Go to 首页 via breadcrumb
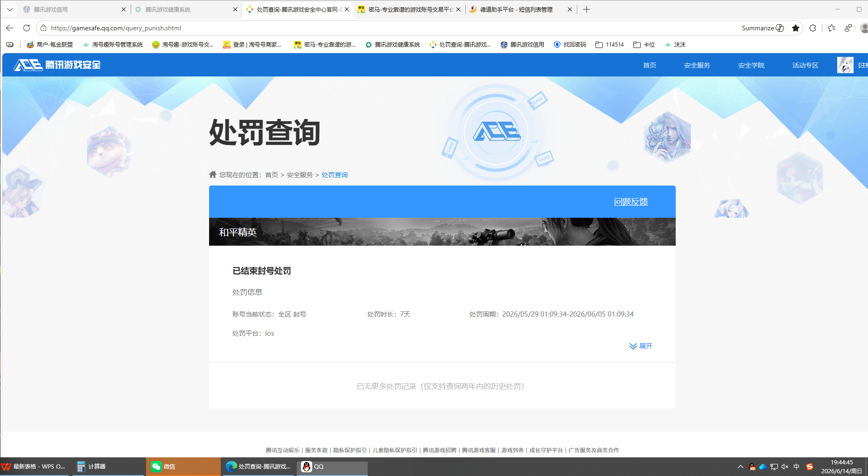Viewport: 868px width, 476px height. (x=272, y=175)
